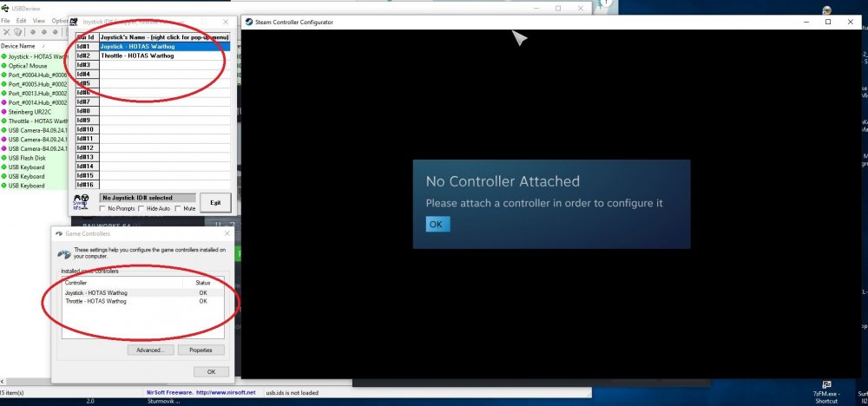Click the Id#4 cell
This screenshot has height=406, width=868.
point(87,74)
